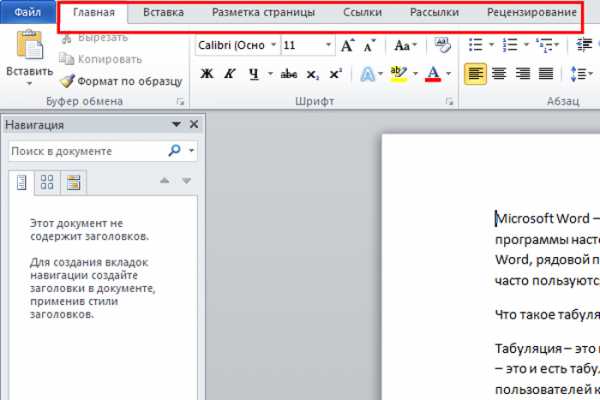Click the multilevel list icon
The image size is (600, 400).
click(544, 45)
